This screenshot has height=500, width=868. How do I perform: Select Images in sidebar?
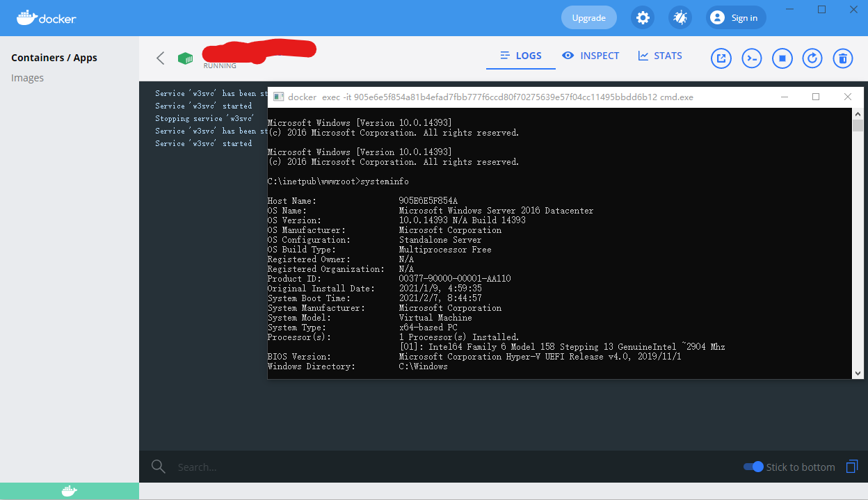coord(28,78)
